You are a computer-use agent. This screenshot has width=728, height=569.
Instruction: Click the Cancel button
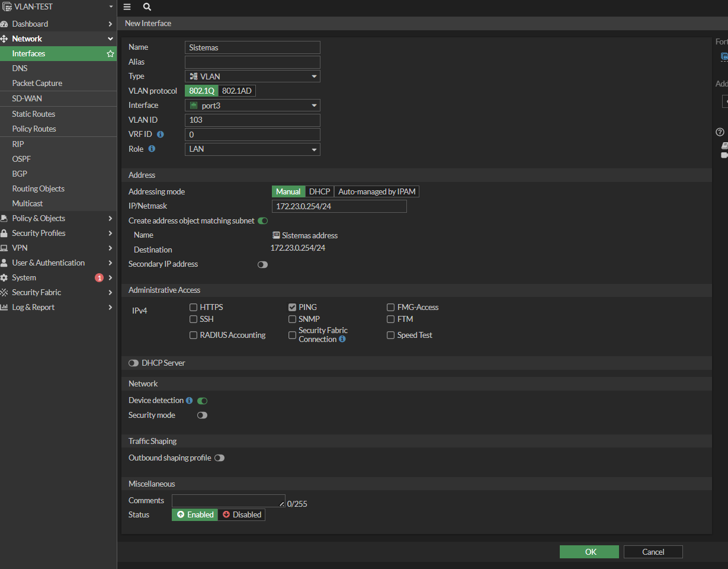(x=653, y=552)
